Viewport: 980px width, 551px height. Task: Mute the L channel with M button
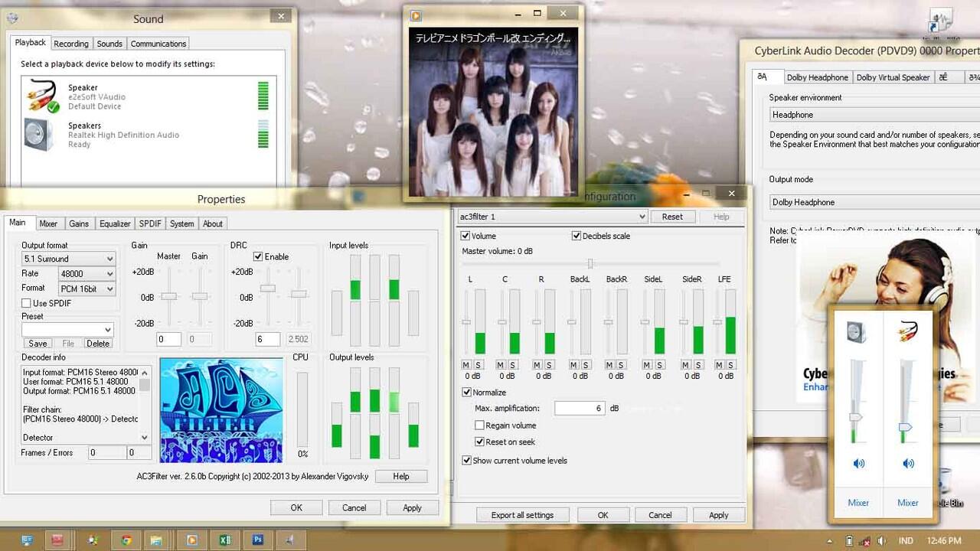point(466,365)
